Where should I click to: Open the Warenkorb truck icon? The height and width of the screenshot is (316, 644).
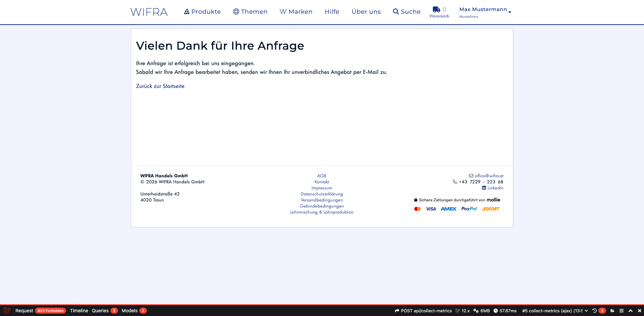(436, 10)
